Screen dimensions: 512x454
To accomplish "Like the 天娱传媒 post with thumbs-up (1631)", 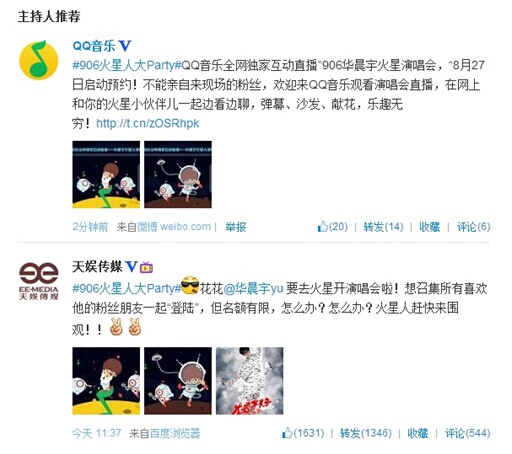I will pos(303,433).
